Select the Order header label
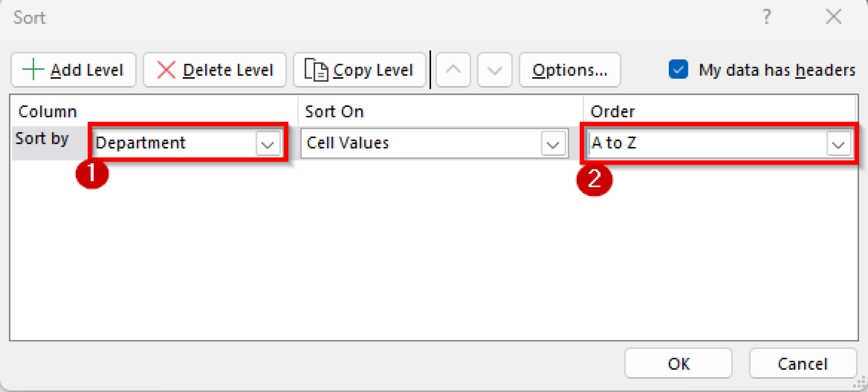Viewport: 868px width, 392px height. pyautogui.click(x=612, y=111)
